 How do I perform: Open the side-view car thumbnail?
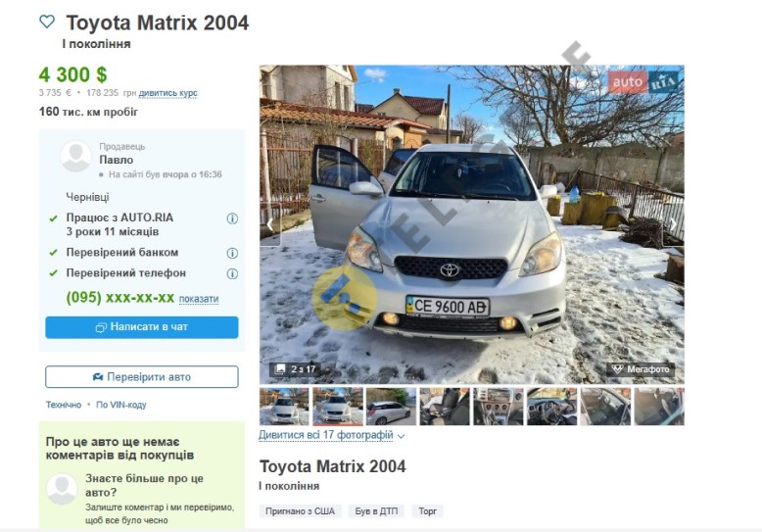[391, 407]
